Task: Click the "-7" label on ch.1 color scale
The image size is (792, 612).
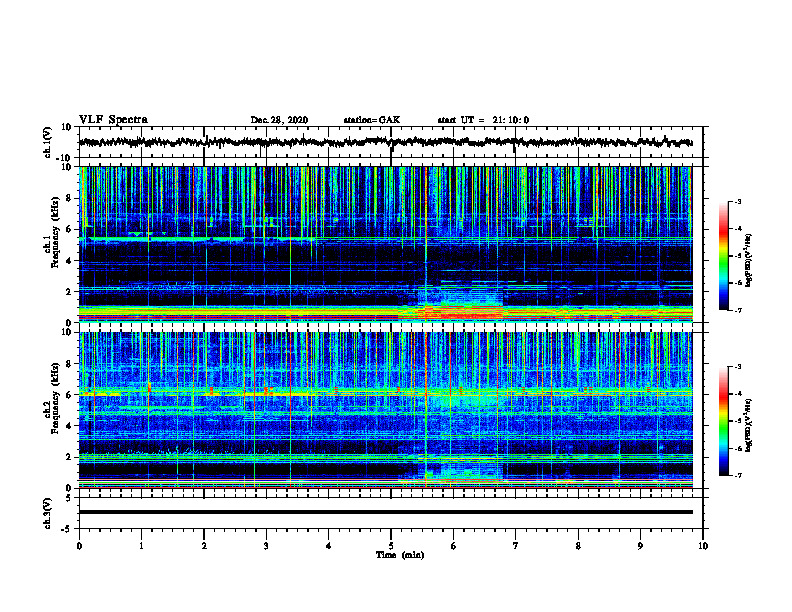Action: [x=737, y=310]
